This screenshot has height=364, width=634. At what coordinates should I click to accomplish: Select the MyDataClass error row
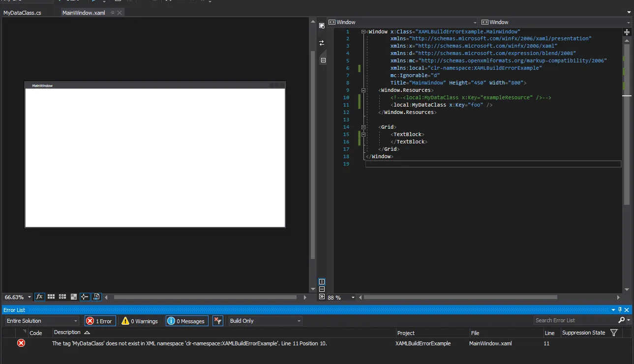coord(189,343)
